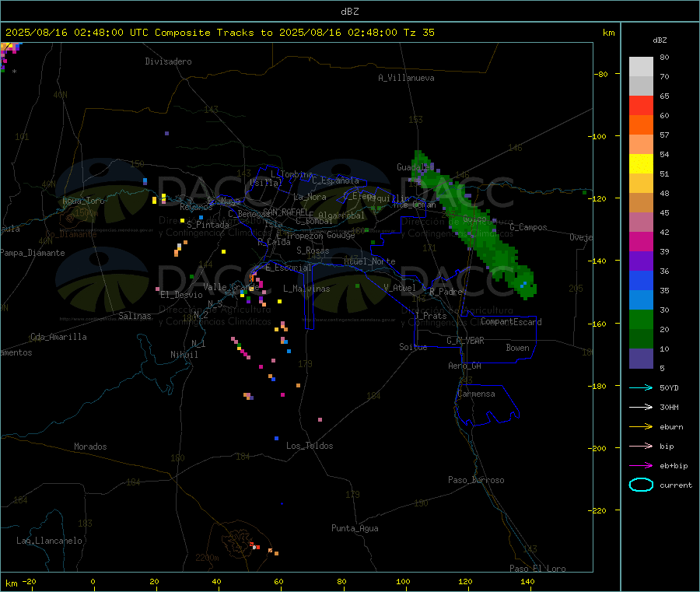The image size is (700, 592).
Task: Click the white 30HM arrow legend
Action: click(641, 407)
